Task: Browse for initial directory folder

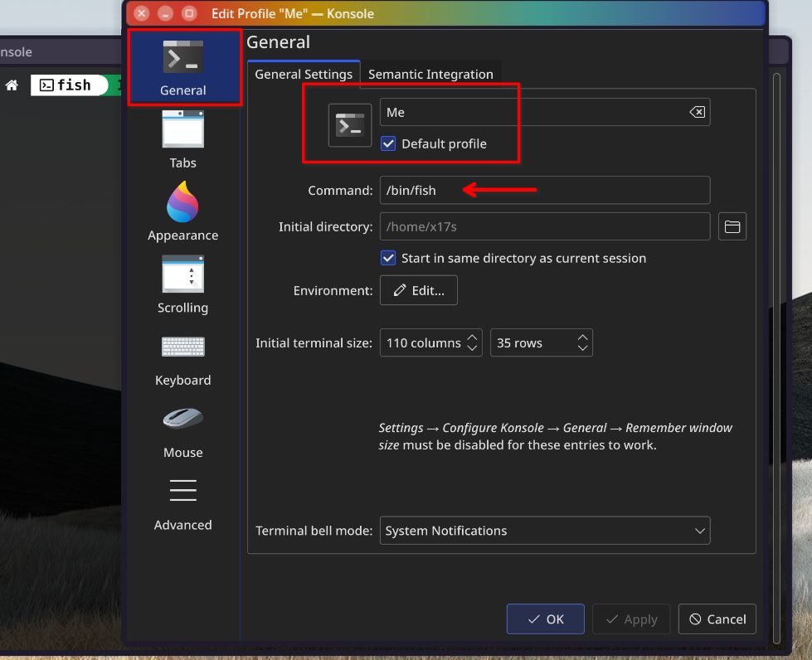Action: pos(732,226)
